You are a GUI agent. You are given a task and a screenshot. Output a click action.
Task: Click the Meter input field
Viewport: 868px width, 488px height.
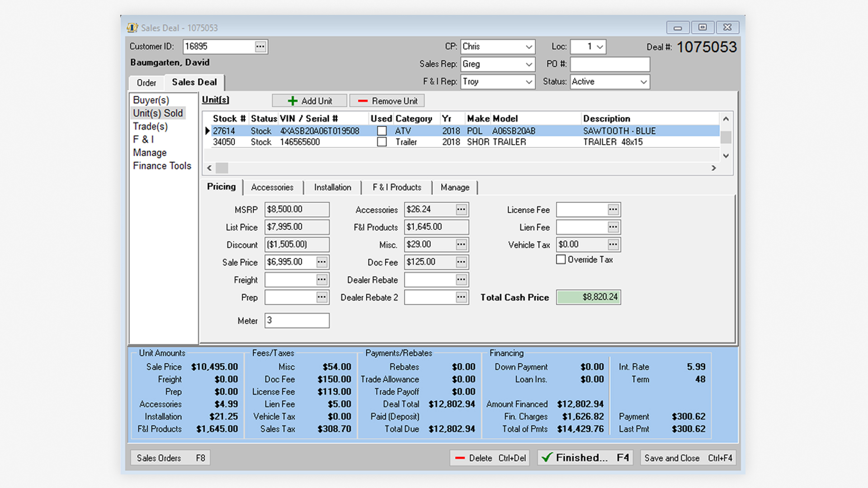click(x=296, y=321)
